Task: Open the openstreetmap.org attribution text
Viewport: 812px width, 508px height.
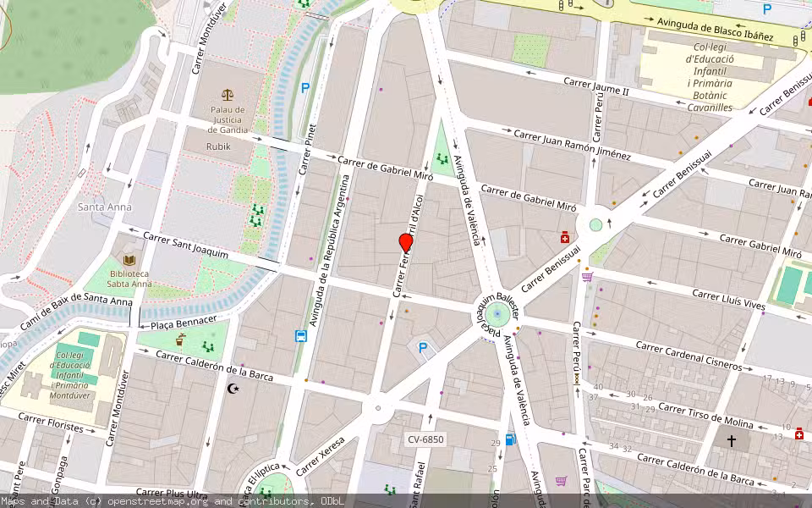Action: pos(157,501)
